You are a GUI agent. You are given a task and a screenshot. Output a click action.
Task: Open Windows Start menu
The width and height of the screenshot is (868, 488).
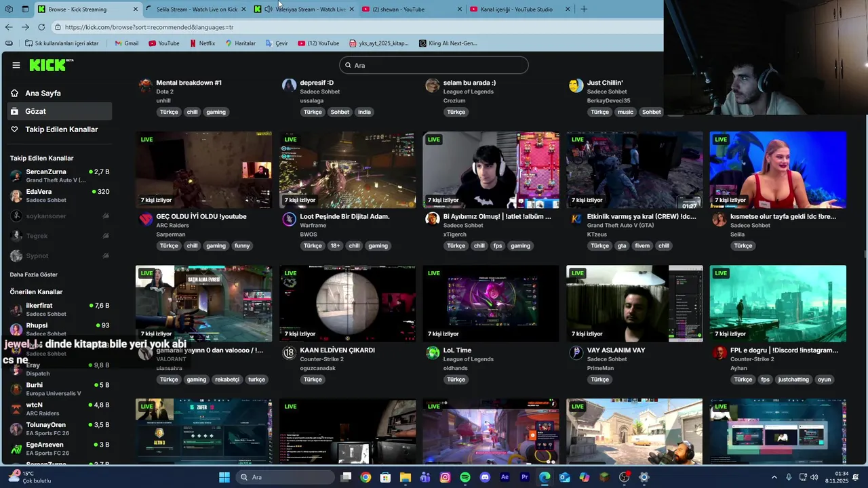224,477
